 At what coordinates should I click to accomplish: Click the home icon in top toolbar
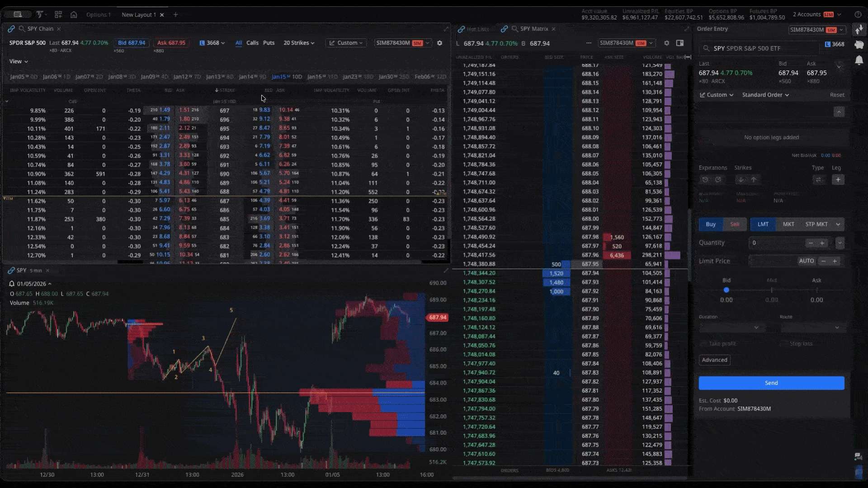coord(74,14)
